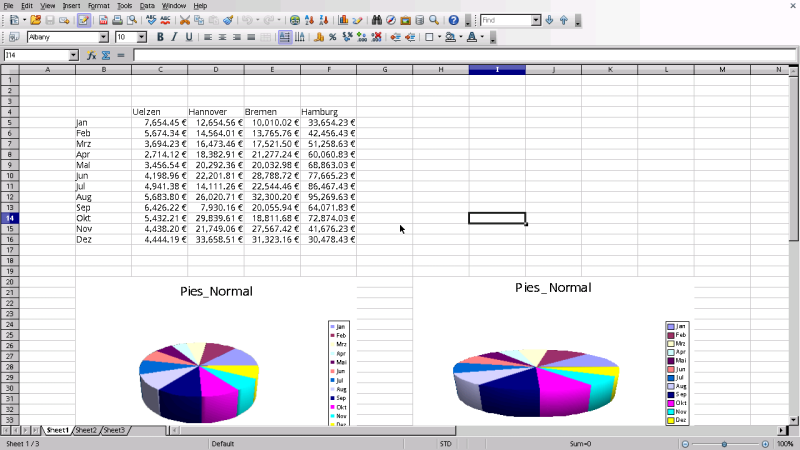Click the formula input line
Image resolution: width=800 pixels, height=450 pixels.
(x=465, y=55)
